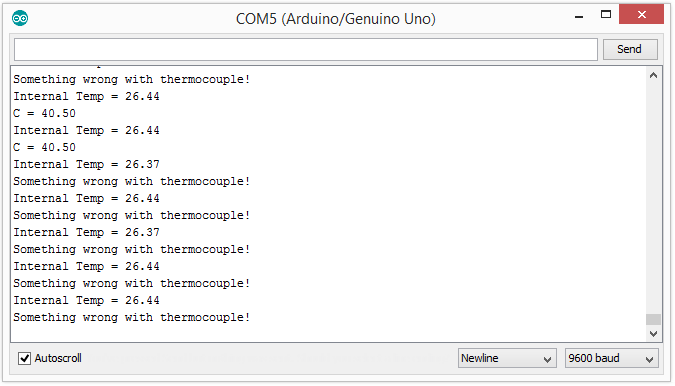The height and width of the screenshot is (386, 675).
Task: Click the topmost 'Something wrong with thermocouple!' line
Action: click(x=132, y=80)
